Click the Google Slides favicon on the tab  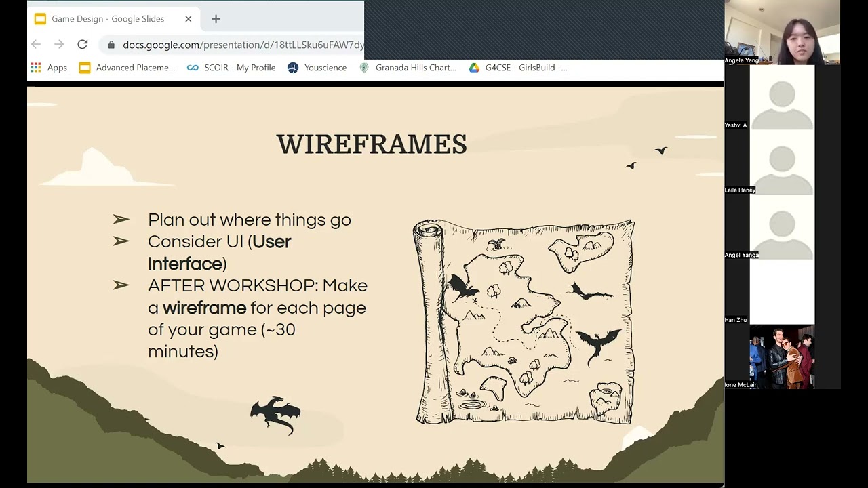40,19
